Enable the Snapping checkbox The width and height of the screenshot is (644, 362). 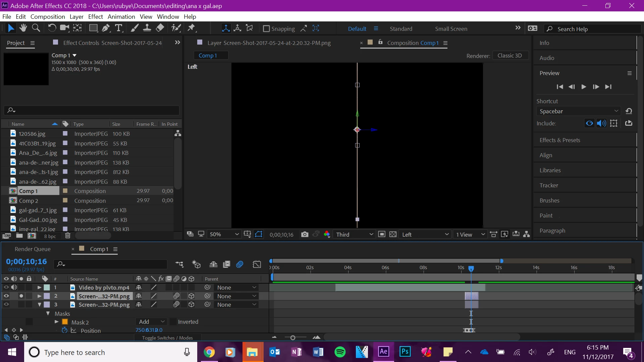pos(266,29)
